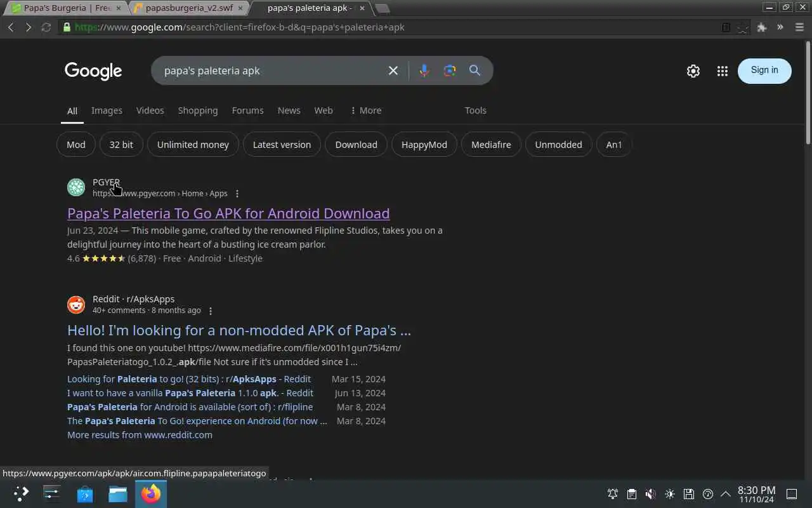
Task: Open System Settings from the taskbar
Action: pos(51,494)
